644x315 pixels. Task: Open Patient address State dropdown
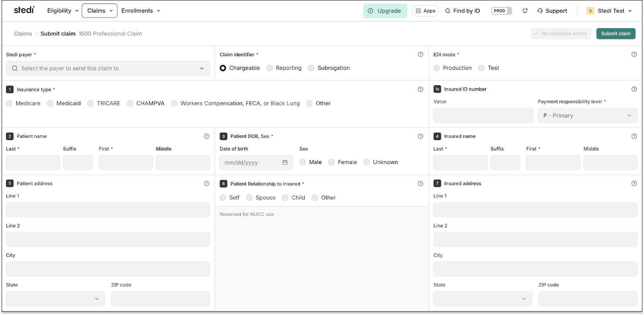[x=56, y=299]
